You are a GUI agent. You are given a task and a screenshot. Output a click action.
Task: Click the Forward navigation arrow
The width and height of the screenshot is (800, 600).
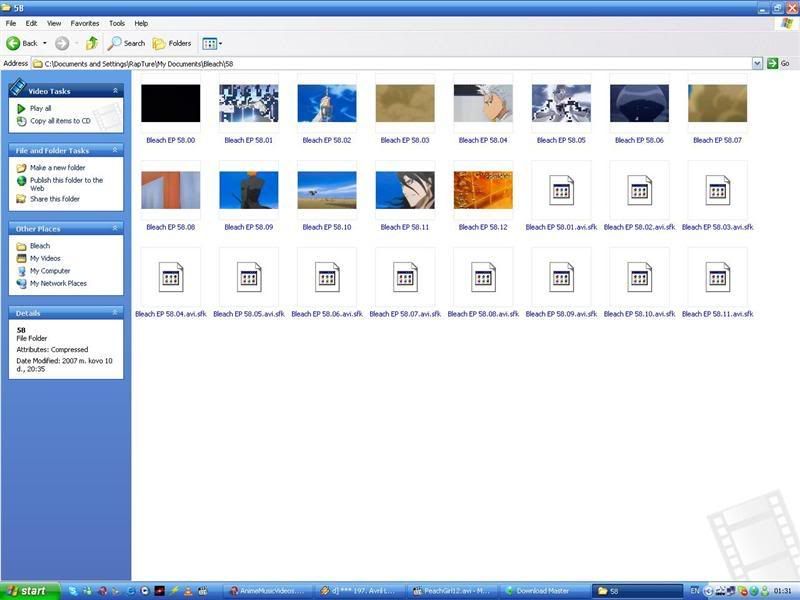tap(62, 43)
